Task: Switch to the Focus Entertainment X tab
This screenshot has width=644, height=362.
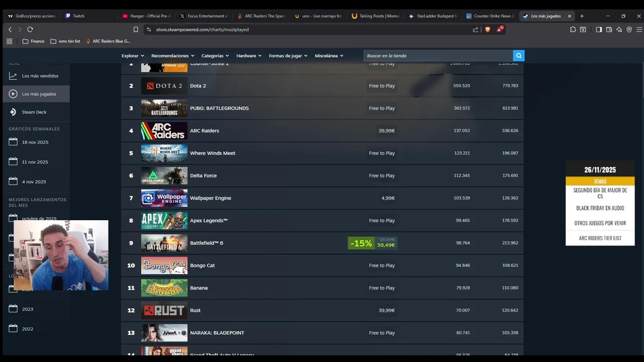Action: 205,16
